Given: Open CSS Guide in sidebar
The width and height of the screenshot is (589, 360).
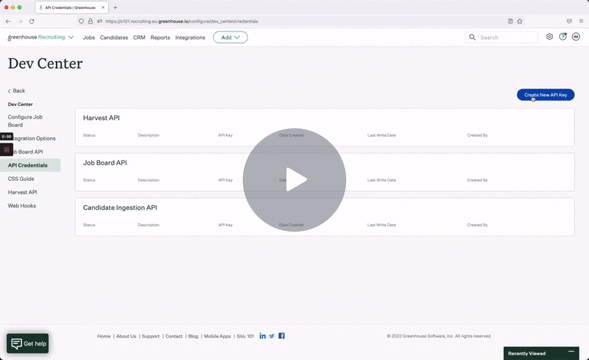Looking at the screenshot, I should click(x=21, y=179).
